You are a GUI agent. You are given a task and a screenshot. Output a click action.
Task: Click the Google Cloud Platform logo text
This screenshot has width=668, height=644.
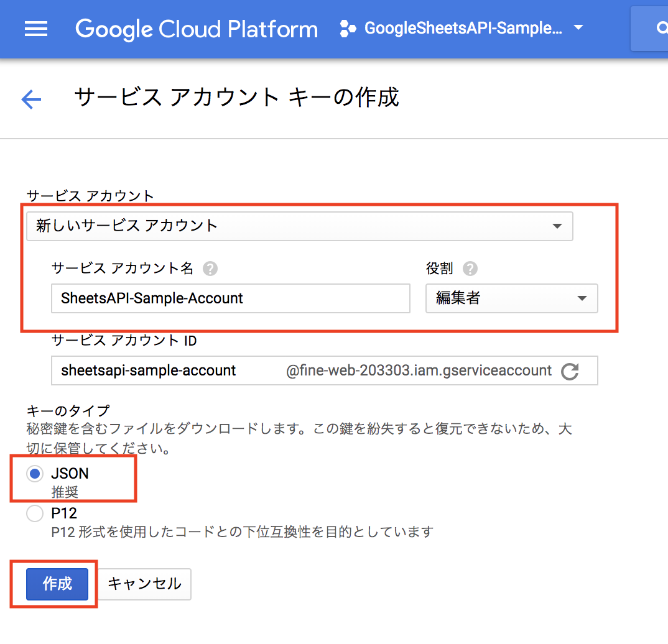coord(197,29)
